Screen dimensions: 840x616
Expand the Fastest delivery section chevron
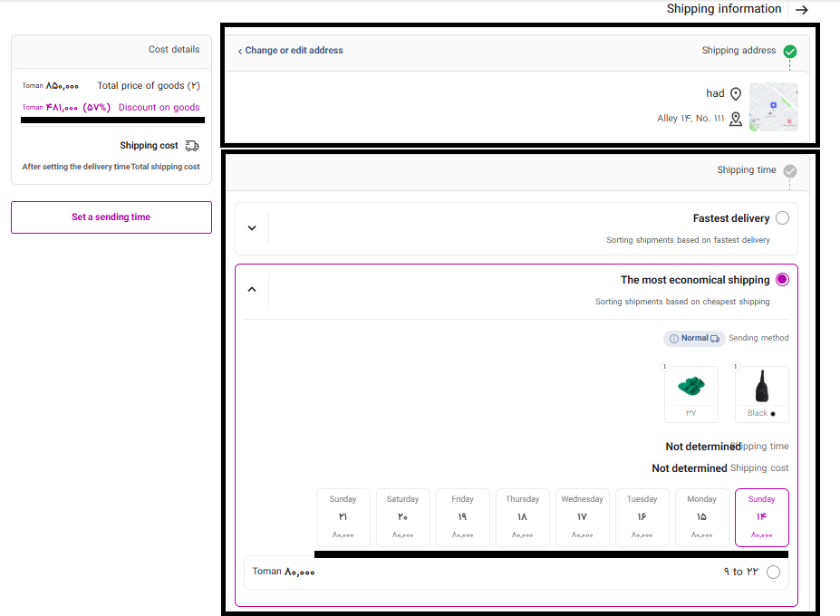tap(252, 228)
